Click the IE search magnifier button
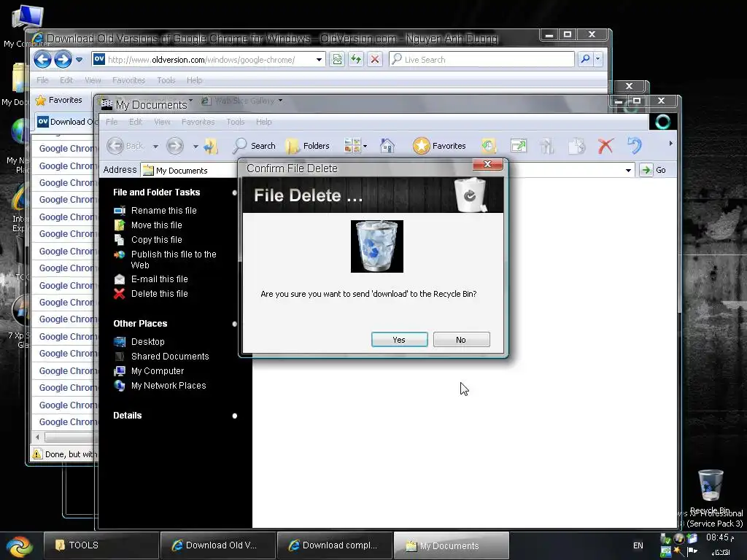This screenshot has height=560, width=747. (x=585, y=60)
